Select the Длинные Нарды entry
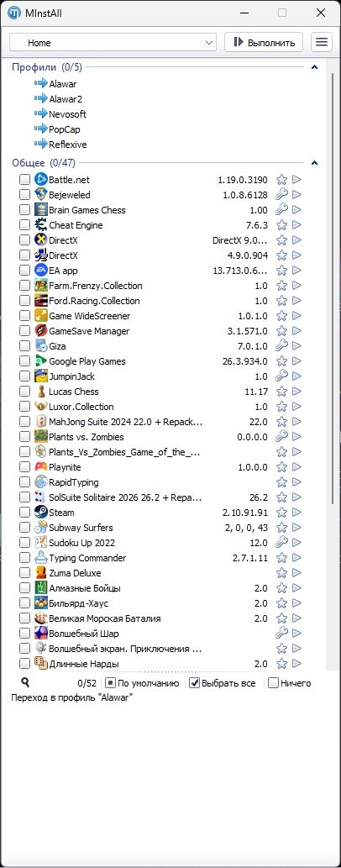 click(x=84, y=664)
